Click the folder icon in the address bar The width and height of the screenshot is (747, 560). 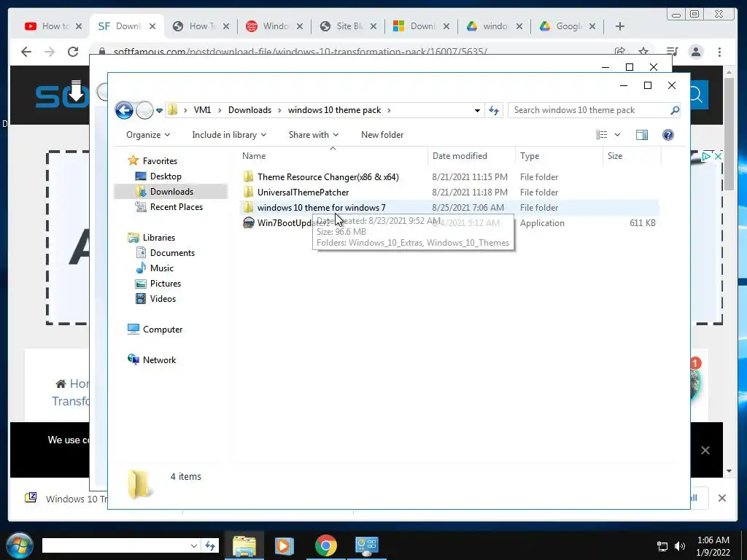click(x=172, y=110)
